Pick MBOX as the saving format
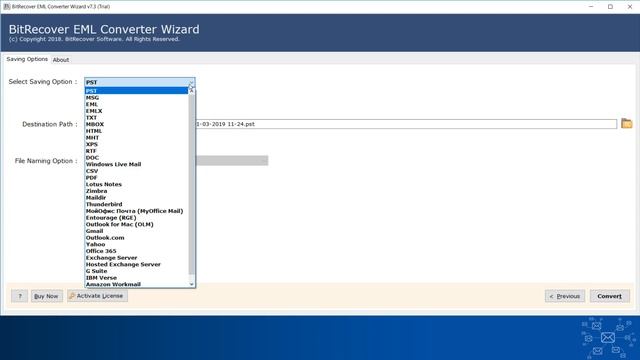Viewport: 640px width, 360px height. click(136, 124)
